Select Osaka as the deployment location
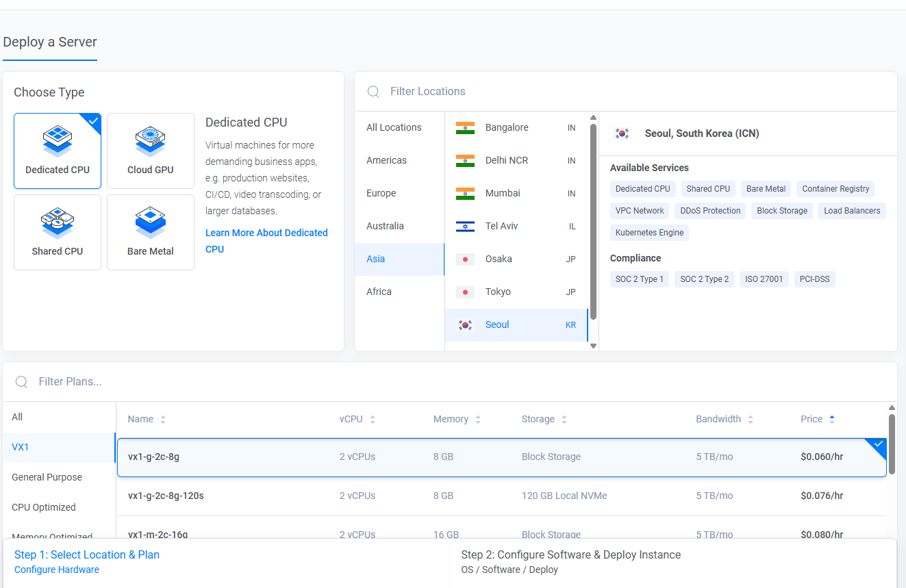Viewport: 906px width, 588px height. 498,259
